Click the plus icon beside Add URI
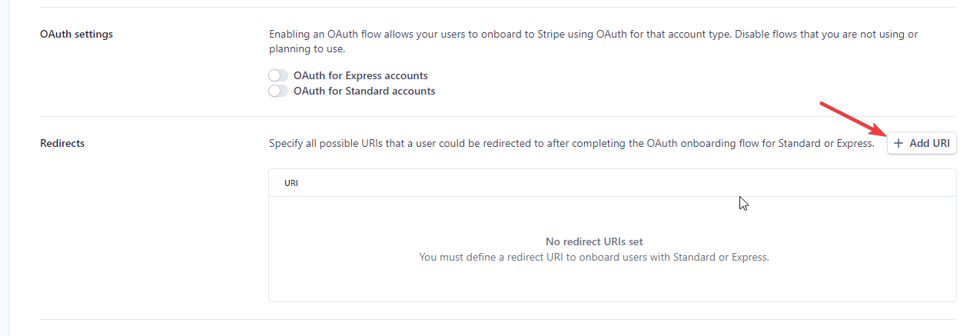 899,143
